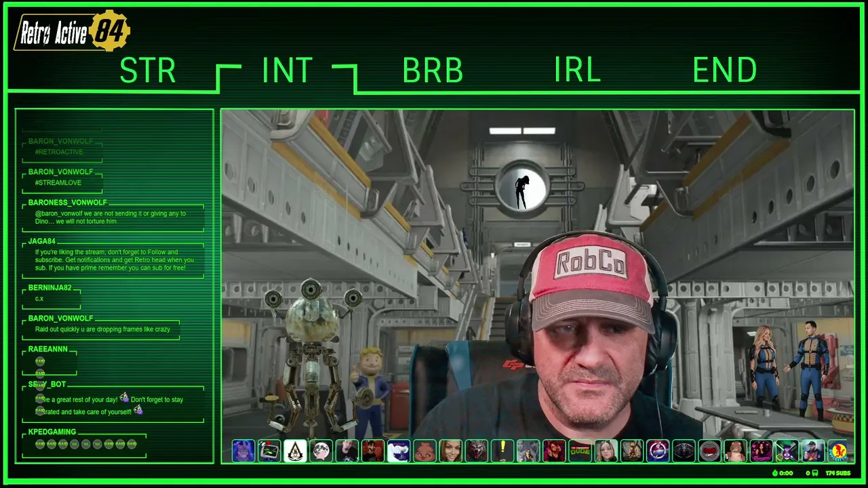Click the Retro Active 84 logo

[73, 31]
